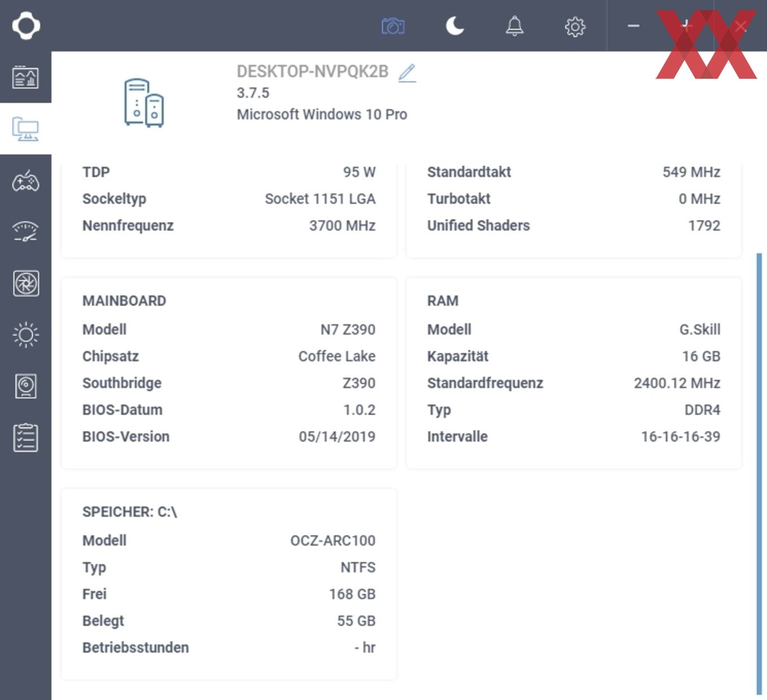This screenshot has width=767, height=700.
Task: Open the checklist tasks section
Action: tap(25, 438)
